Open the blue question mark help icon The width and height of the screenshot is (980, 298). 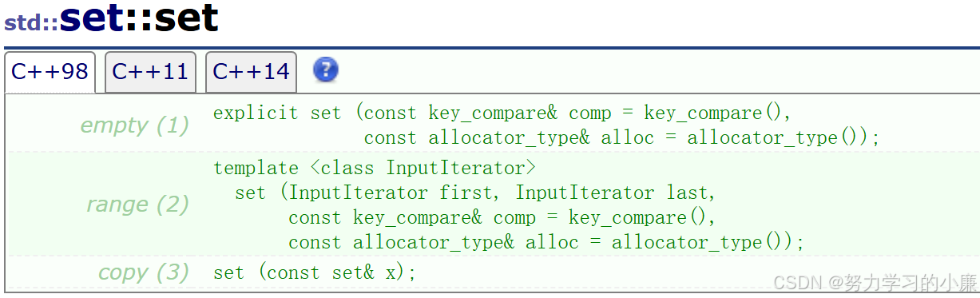pos(326,70)
